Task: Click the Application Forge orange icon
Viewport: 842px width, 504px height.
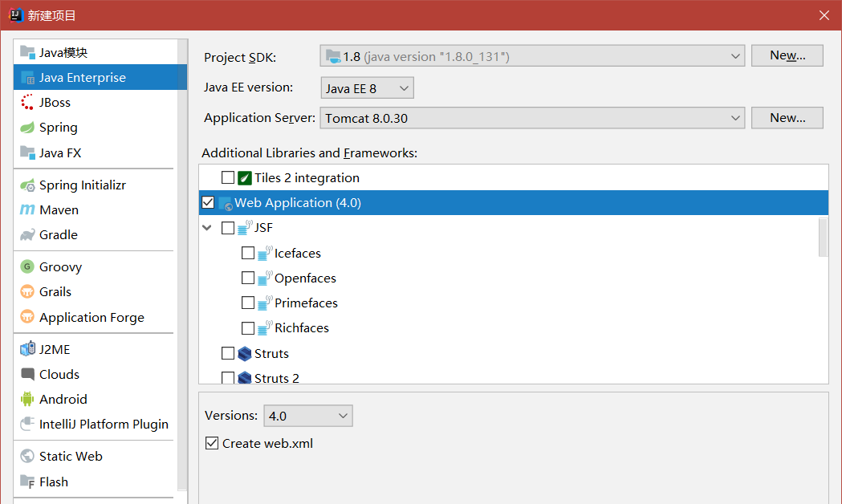Action: (x=27, y=317)
